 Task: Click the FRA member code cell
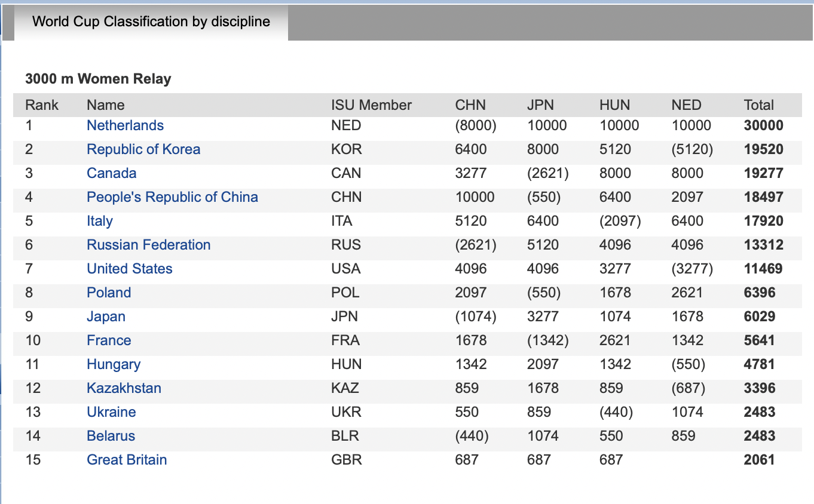tap(345, 340)
